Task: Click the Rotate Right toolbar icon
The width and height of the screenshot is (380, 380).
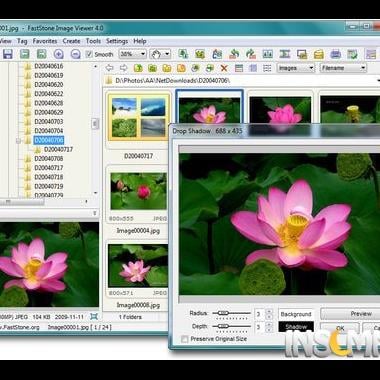Action: pyautogui.click(x=251, y=54)
